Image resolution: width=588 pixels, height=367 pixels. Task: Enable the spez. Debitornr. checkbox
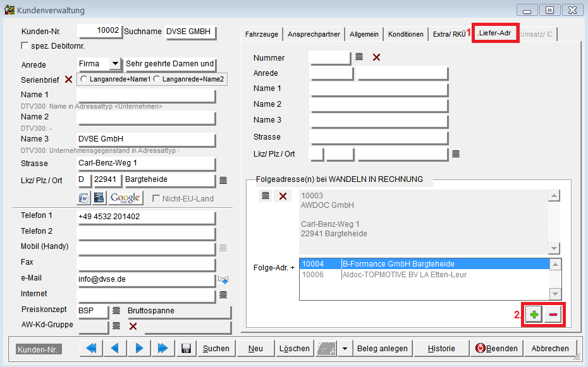(x=25, y=45)
